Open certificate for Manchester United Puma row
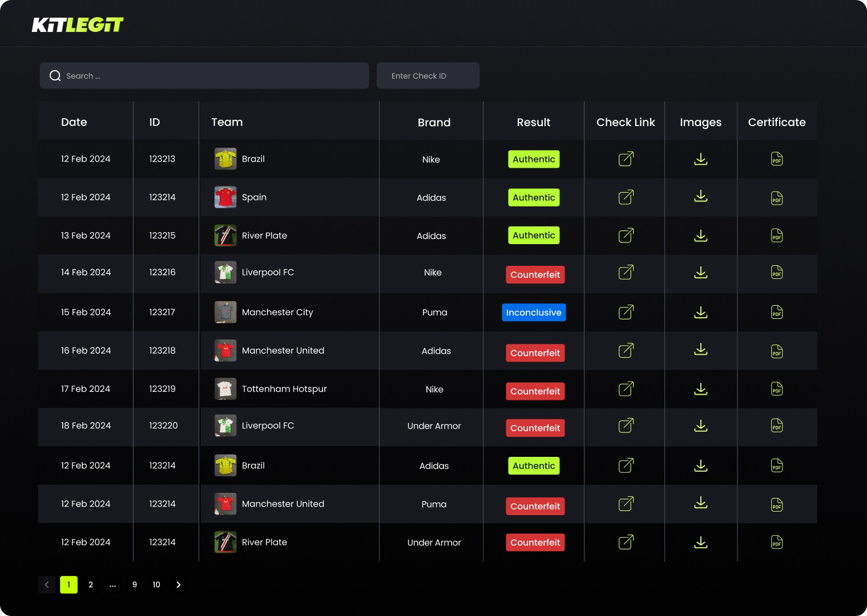Screen dimensions: 867x616 [777, 505]
